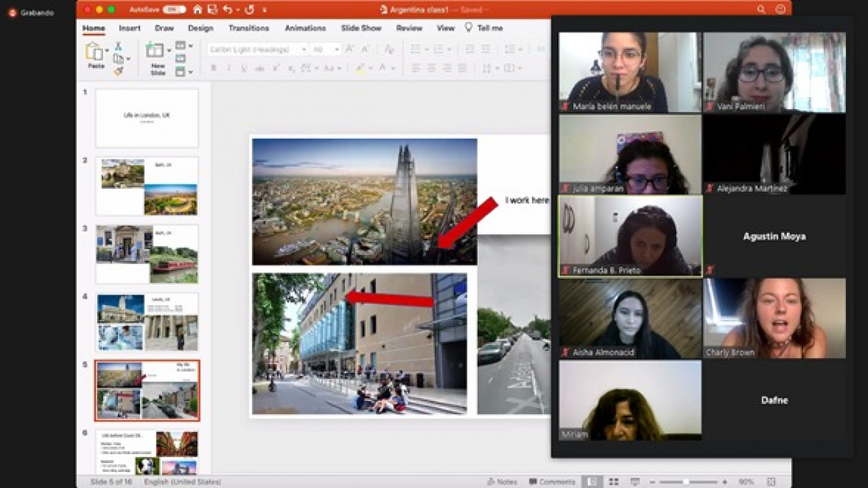Click the zoom slider handle
Image resolution: width=868 pixels, height=488 pixels.
click(686, 481)
